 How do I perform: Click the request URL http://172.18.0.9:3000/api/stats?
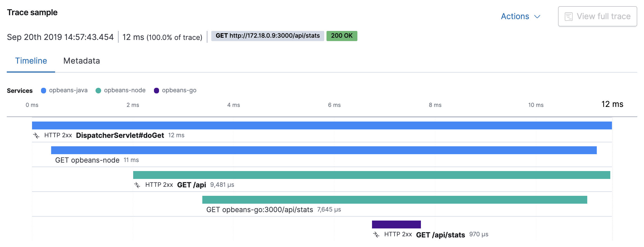pos(275,36)
